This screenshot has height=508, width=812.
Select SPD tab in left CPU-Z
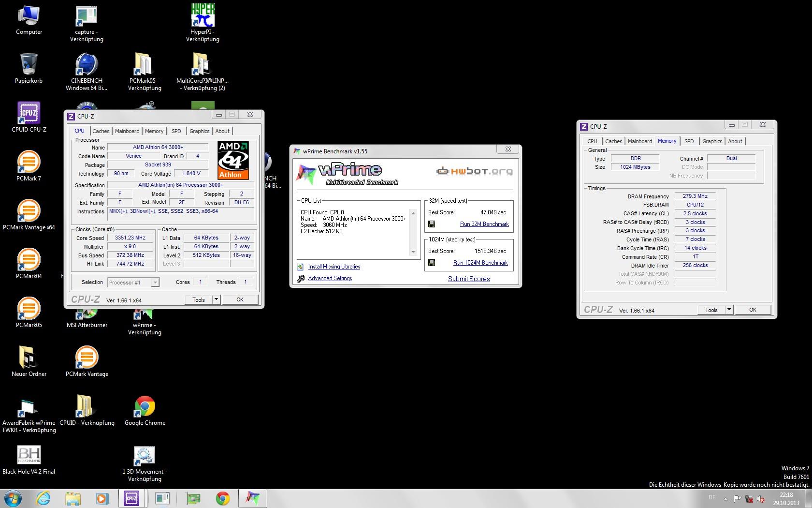(x=176, y=131)
